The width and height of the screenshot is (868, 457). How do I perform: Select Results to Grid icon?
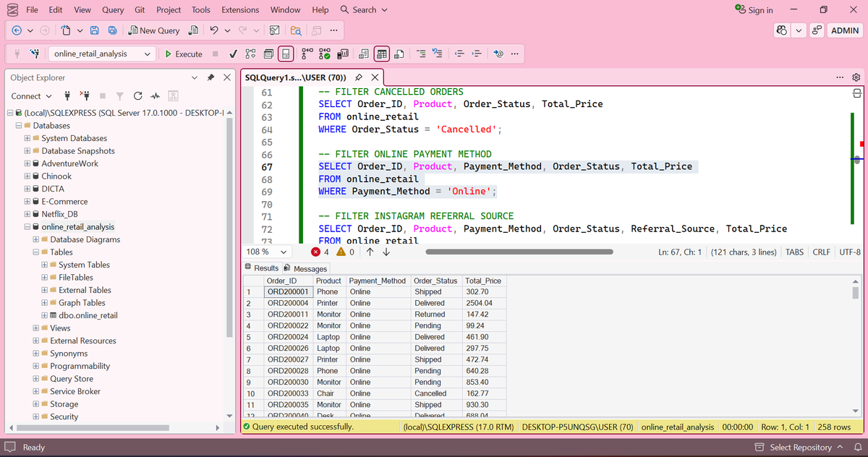(382, 54)
